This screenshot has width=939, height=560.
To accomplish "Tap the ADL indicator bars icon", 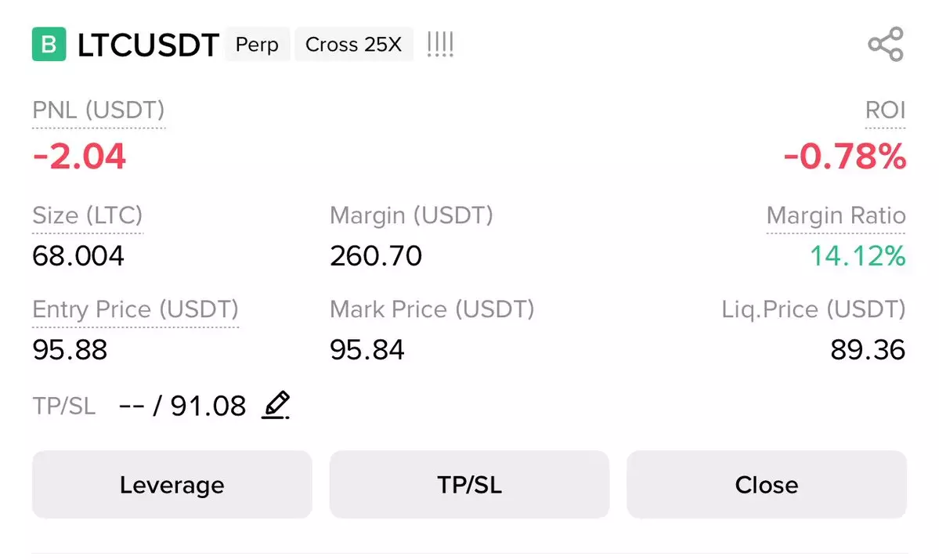I will point(440,45).
